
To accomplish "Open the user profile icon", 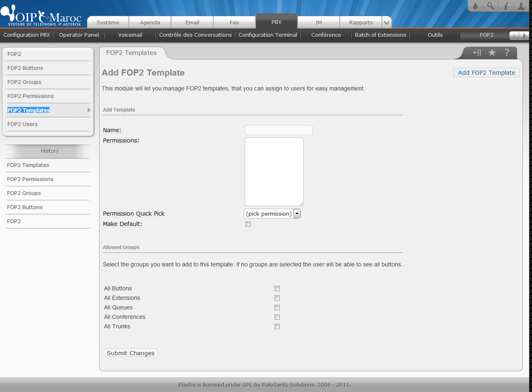I will [521, 6].
